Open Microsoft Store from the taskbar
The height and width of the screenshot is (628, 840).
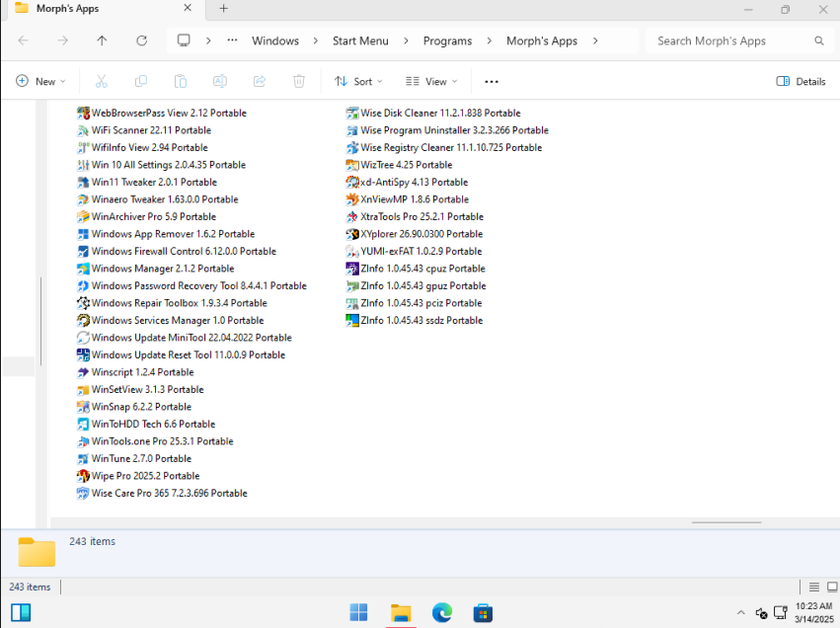tap(483, 612)
